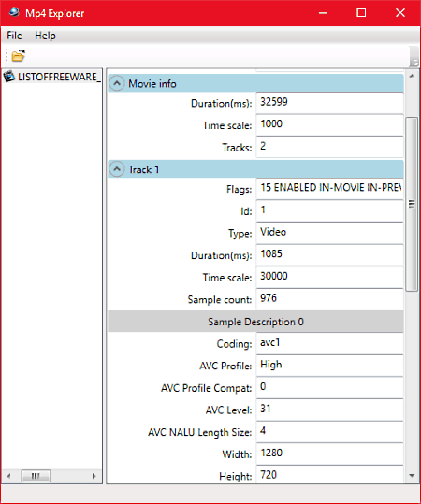Maximize the Mp4 Explorer window
This screenshot has height=504, width=421.
point(361,13)
